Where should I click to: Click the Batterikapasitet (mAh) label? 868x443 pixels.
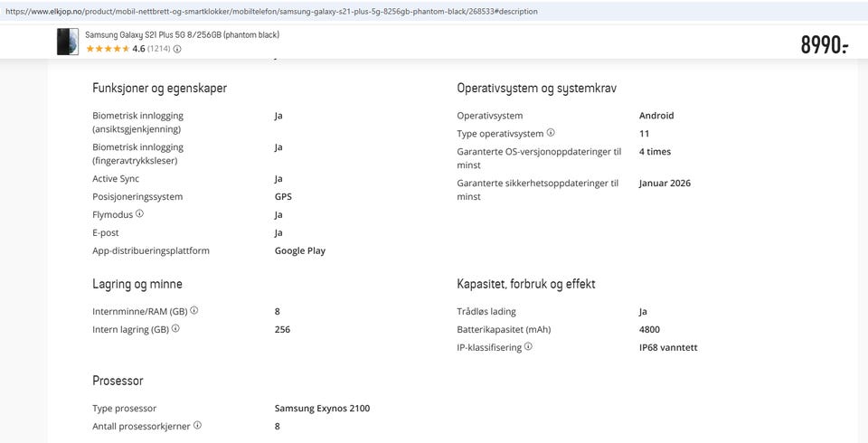(504, 329)
